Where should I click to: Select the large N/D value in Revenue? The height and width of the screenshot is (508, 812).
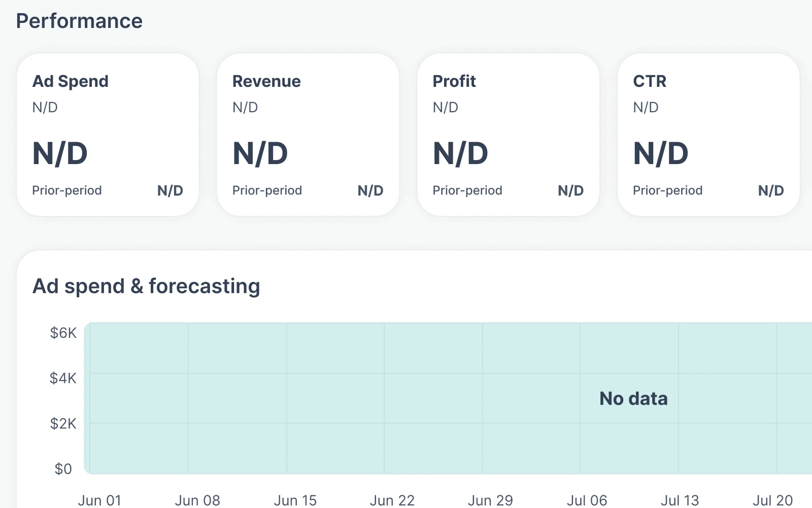point(260,154)
